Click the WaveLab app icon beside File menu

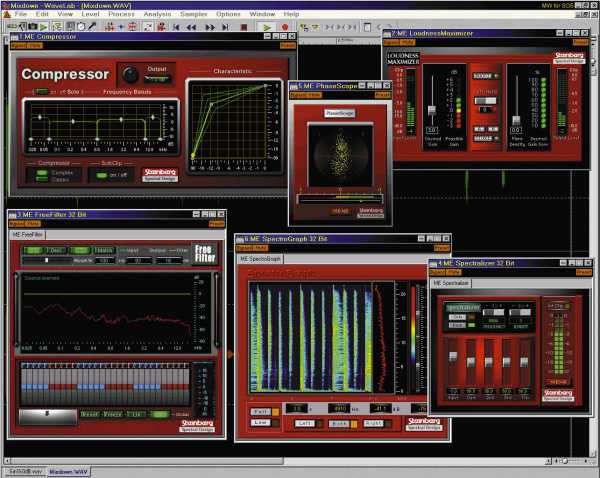click(x=7, y=15)
